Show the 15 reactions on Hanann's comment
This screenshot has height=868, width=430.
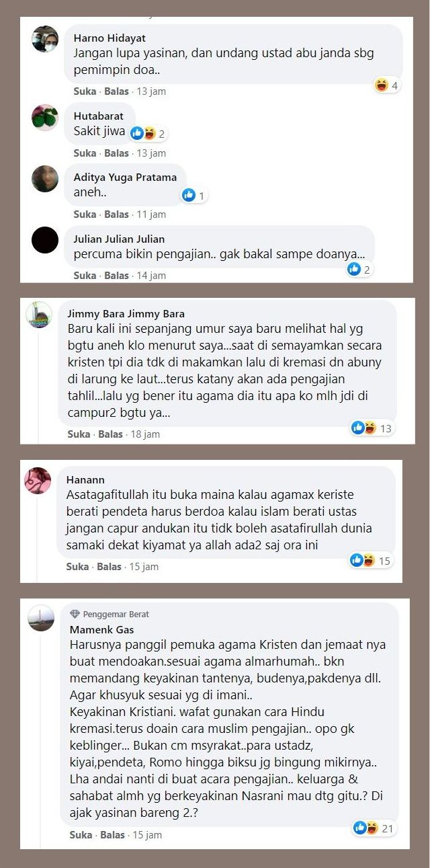pyautogui.click(x=372, y=560)
